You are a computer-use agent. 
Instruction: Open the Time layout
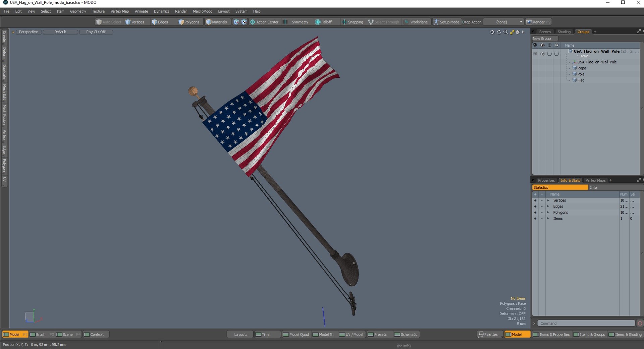[267, 334]
